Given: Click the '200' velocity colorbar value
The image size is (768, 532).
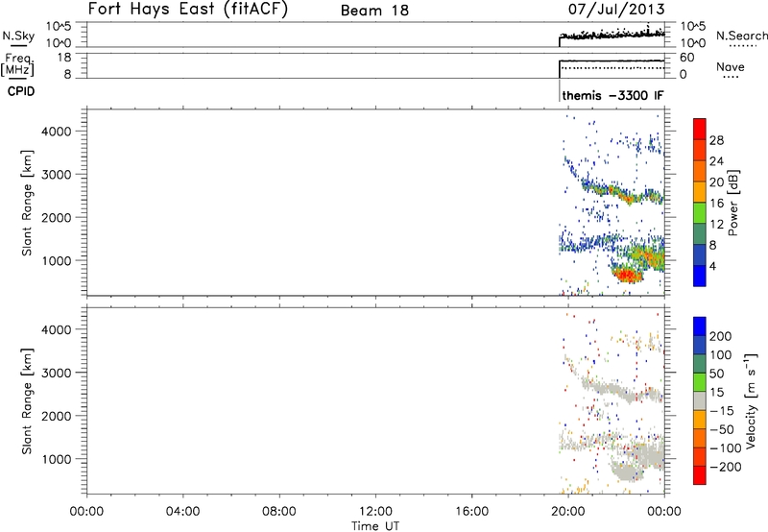Looking at the screenshot, I should click(721, 336).
